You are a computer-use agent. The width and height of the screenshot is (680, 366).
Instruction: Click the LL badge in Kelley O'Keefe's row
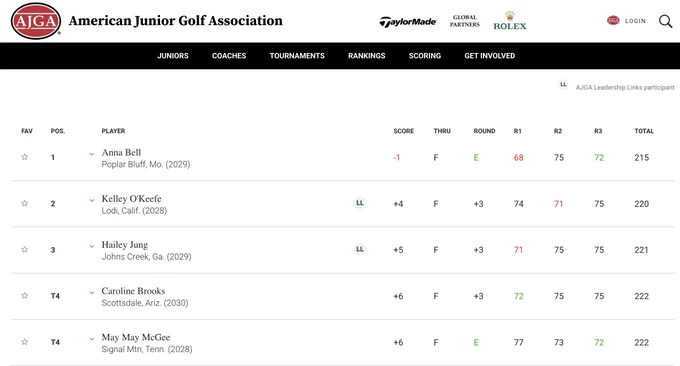(x=360, y=203)
